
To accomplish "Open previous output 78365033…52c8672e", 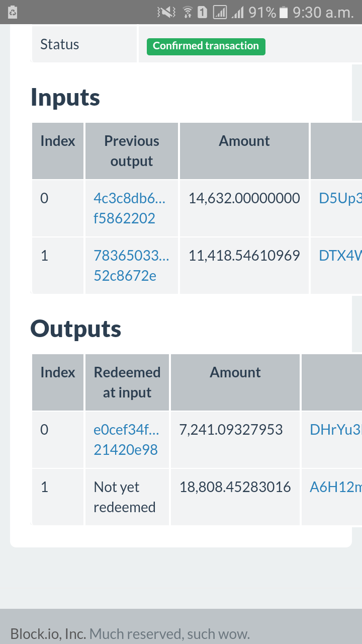I will click(x=131, y=266).
